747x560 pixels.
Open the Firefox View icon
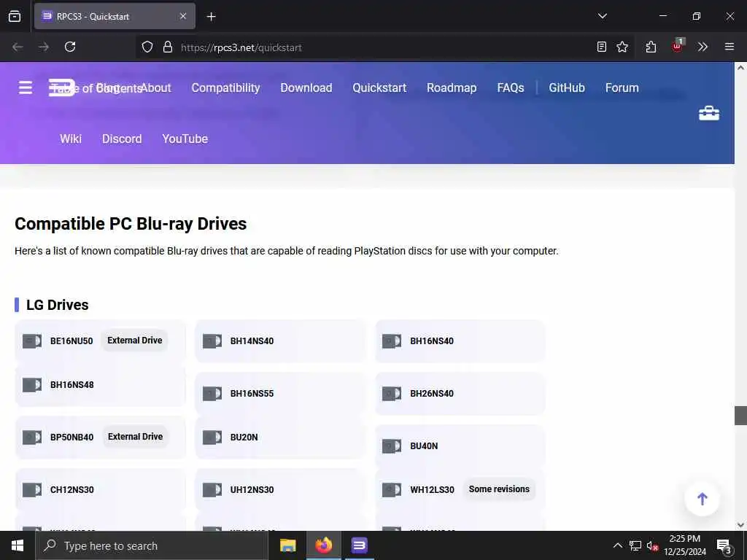tap(15, 16)
